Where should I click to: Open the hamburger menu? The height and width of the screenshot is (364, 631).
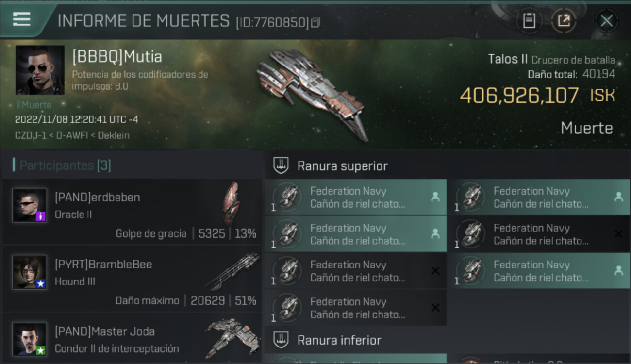22,19
